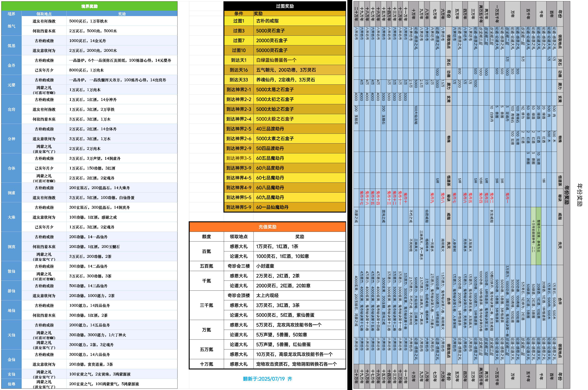588x390 pixels.
Task: Click the orange 充值奖励 header
Action: click(x=267, y=227)
